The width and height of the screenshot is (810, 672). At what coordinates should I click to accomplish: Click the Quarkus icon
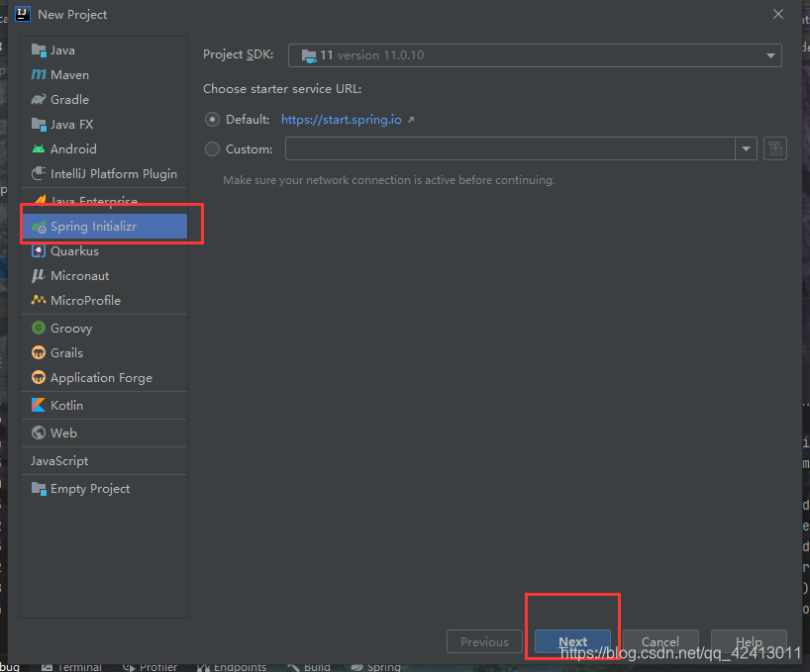coord(39,250)
